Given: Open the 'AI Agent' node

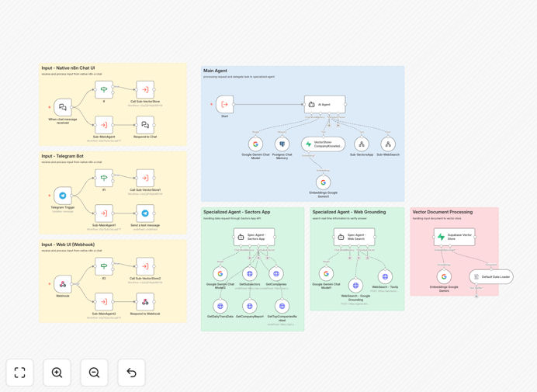Looking at the screenshot, I should [324, 104].
